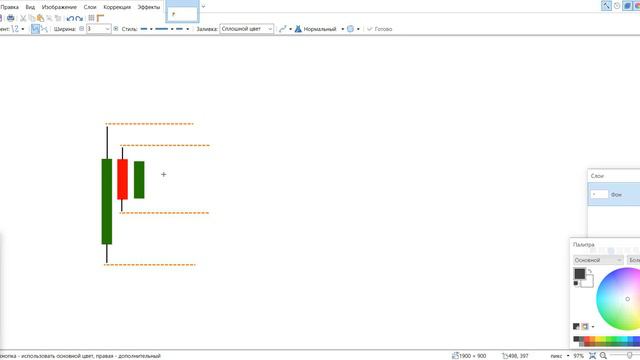Open the Эффекты menu
Image resolution: width=640 pixels, height=360 pixels.
point(149,7)
